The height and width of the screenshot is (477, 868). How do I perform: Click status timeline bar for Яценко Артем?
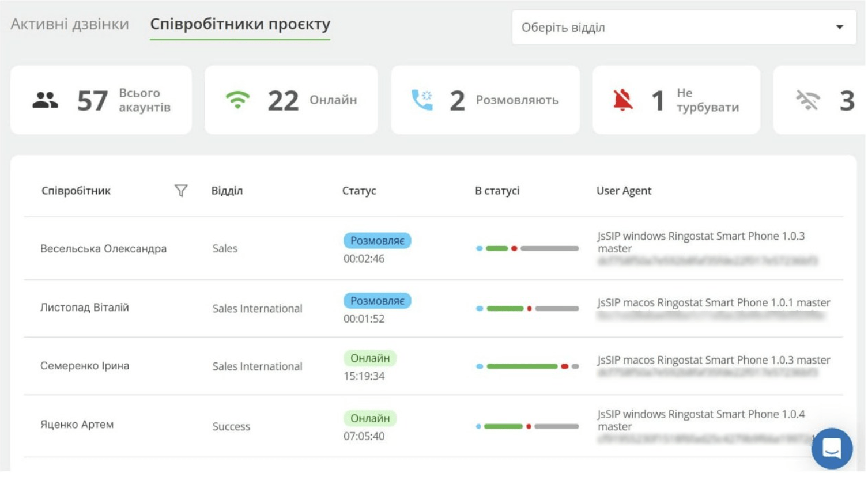pos(527,426)
